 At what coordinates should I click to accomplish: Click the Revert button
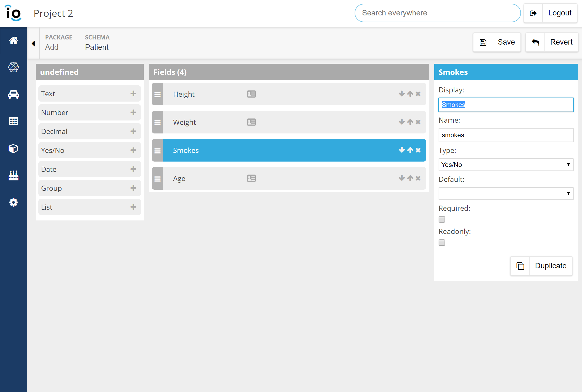pyautogui.click(x=552, y=42)
